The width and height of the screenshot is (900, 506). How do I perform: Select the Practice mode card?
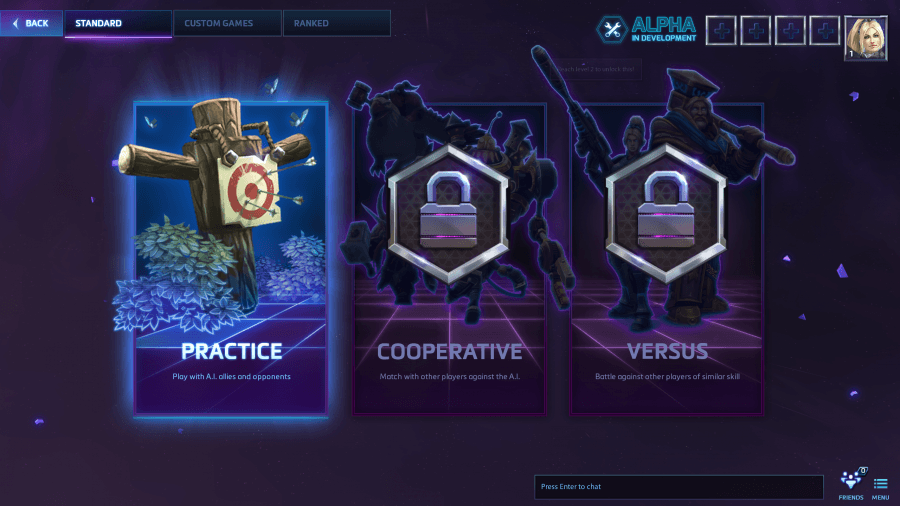point(231,258)
